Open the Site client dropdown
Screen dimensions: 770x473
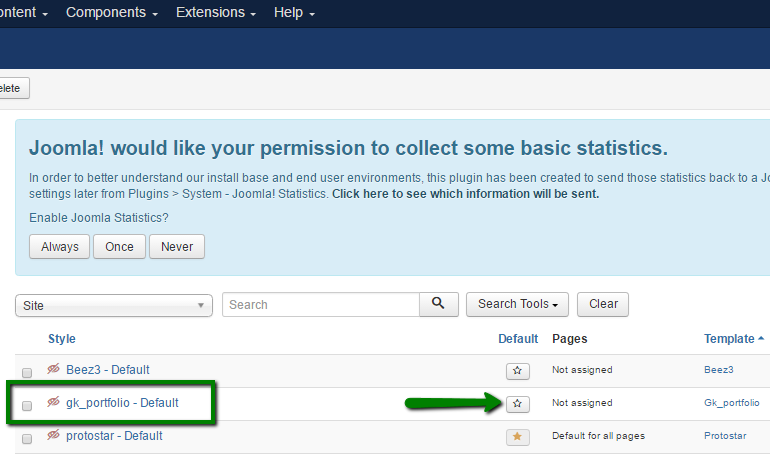(x=114, y=306)
